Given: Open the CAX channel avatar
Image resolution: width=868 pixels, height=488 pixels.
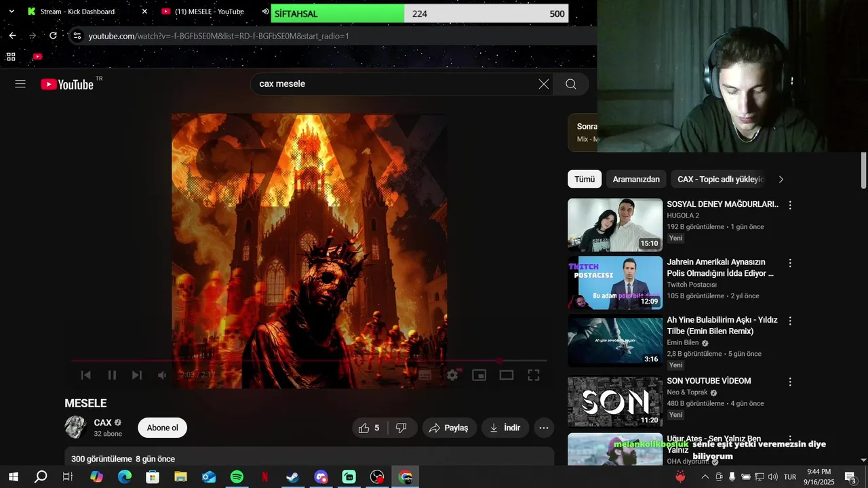Looking at the screenshot, I should 75,427.
